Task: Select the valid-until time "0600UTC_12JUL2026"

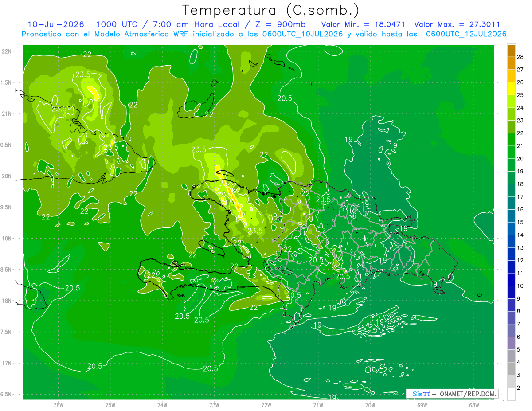Action: coord(466,34)
